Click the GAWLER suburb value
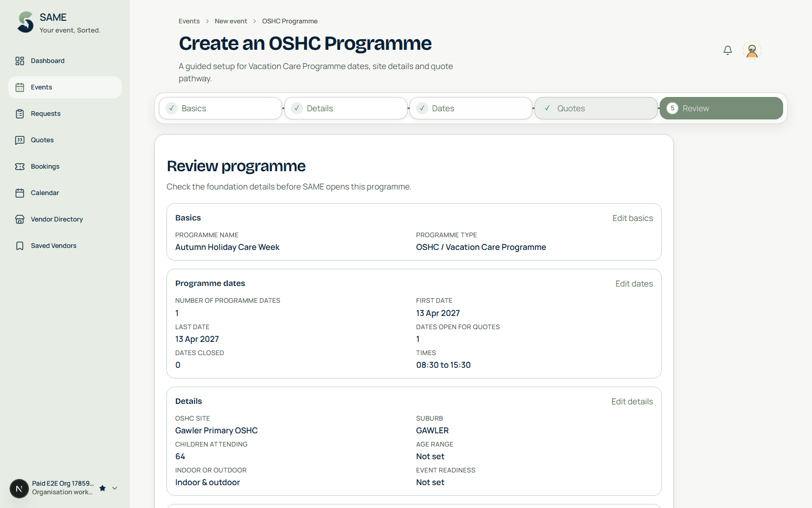This screenshot has width=812, height=508. 432,431
